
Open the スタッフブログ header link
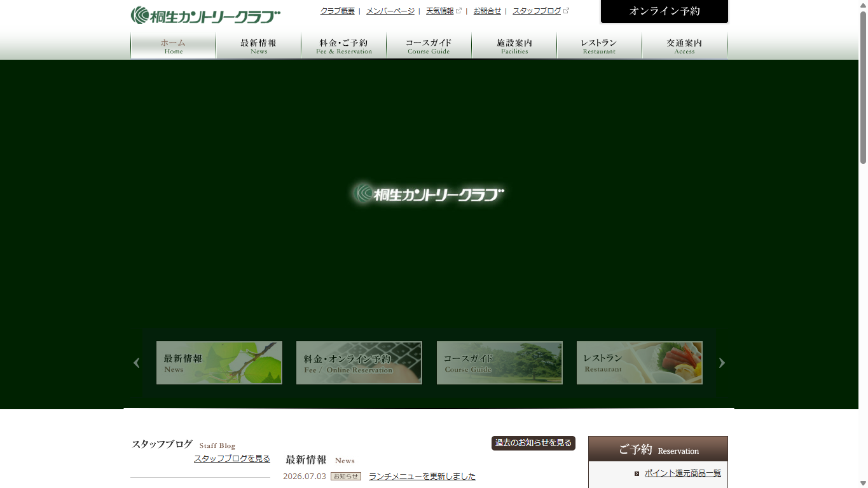point(537,11)
